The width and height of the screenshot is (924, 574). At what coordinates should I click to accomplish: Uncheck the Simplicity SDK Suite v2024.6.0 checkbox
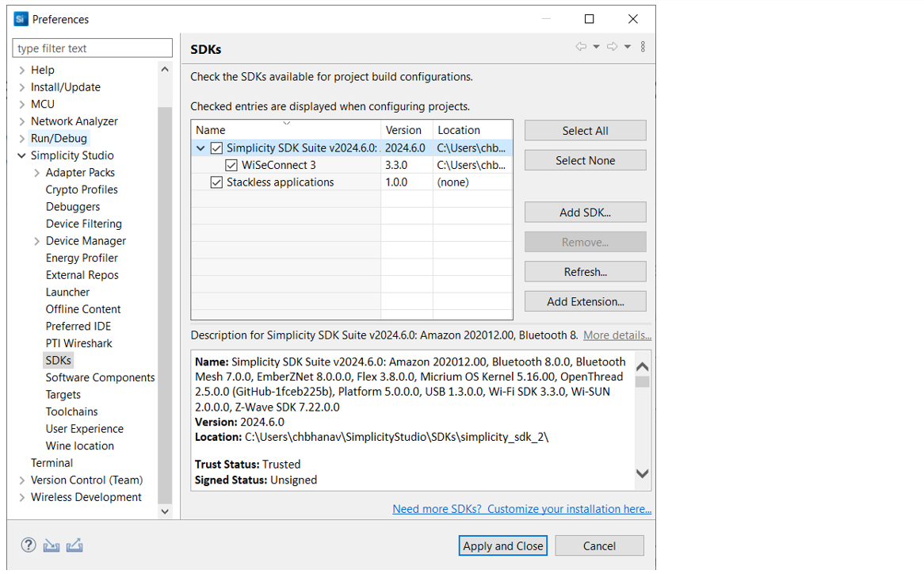pyautogui.click(x=216, y=148)
